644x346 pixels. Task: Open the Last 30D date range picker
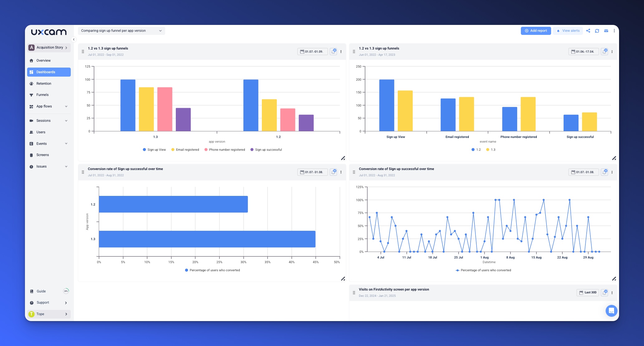[x=587, y=292]
